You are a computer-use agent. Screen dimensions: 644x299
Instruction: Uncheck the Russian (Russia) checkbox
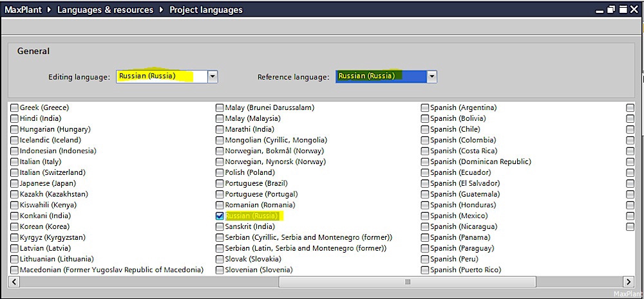220,216
